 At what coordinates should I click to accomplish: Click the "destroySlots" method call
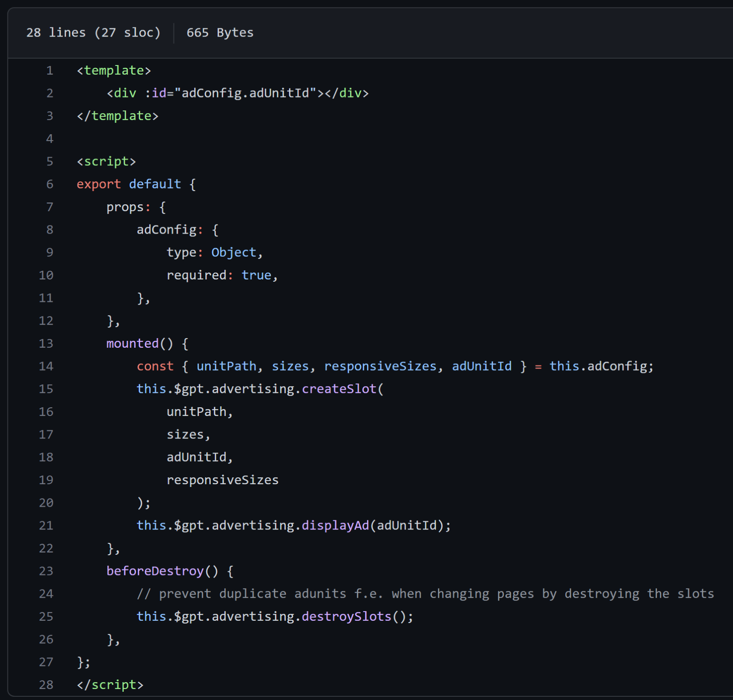point(346,617)
